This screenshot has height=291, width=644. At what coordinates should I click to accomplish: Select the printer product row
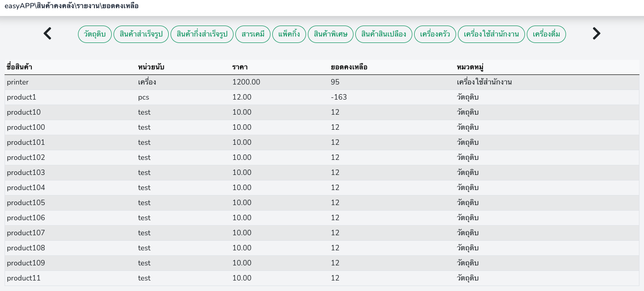click(18, 82)
